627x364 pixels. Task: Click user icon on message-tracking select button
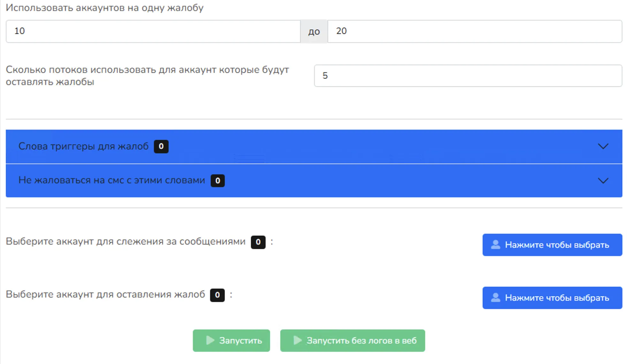pyautogui.click(x=495, y=245)
